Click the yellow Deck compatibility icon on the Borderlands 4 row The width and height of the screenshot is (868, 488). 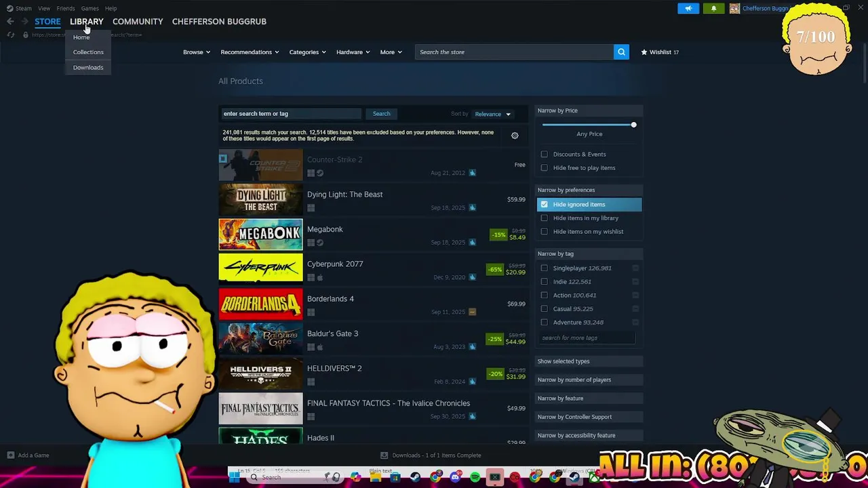click(x=472, y=312)
